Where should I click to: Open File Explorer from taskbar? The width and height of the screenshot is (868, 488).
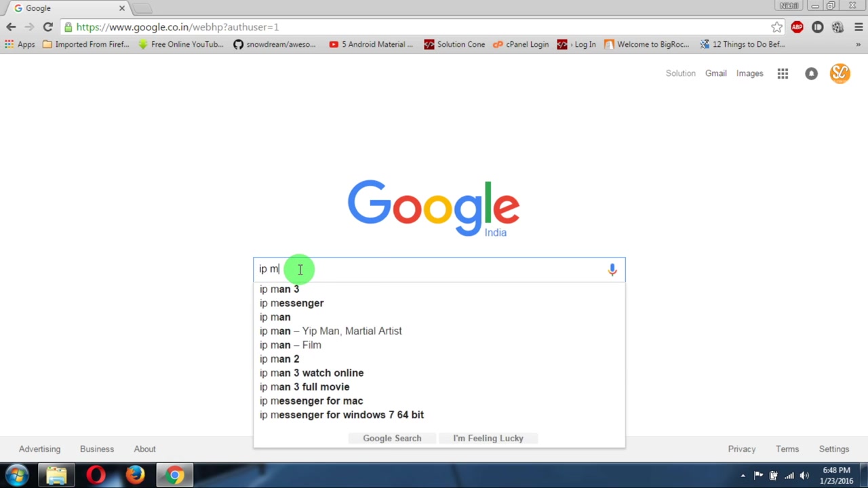(x=56, y=475)
